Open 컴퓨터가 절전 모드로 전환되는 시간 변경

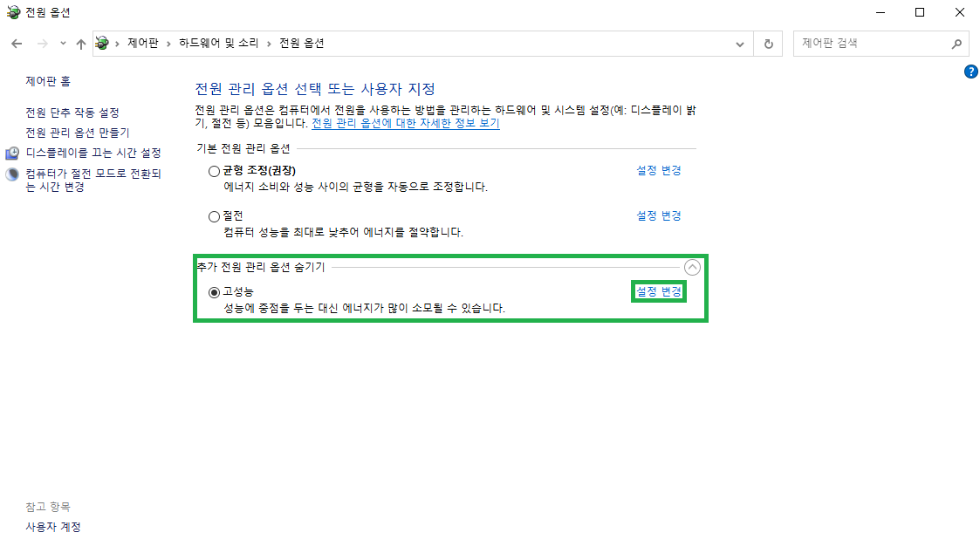click(93, 180)
